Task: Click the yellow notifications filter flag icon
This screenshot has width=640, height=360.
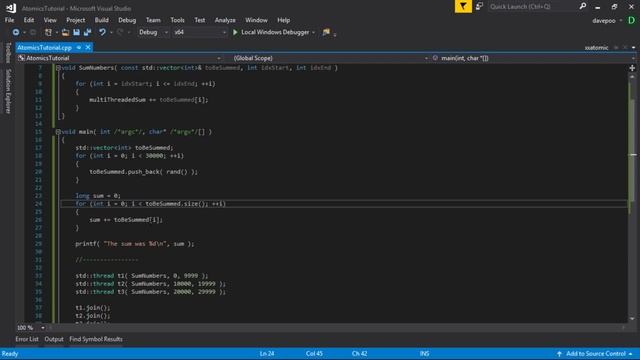Action: [x=463, y=6]
